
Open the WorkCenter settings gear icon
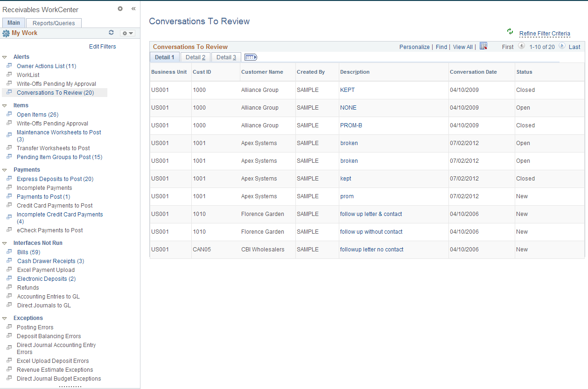[120, 8]
